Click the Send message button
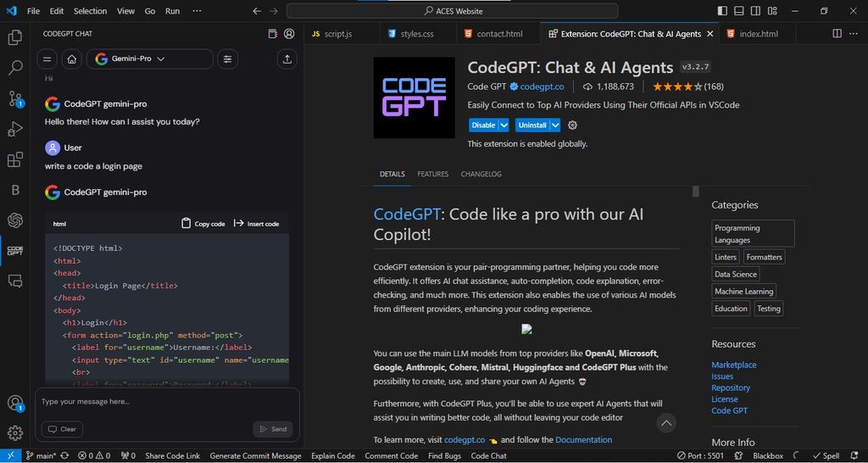The image size is (868, 463). 273,429
